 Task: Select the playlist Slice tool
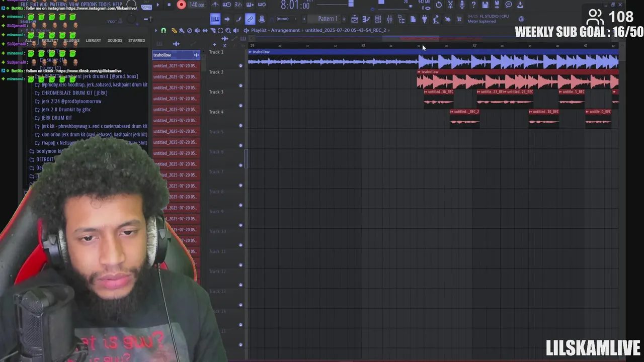tap(213, 31)
